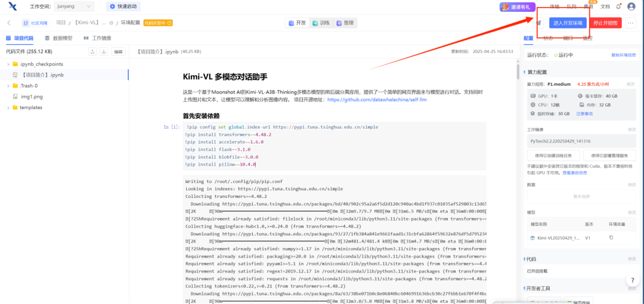Screen dimensions: 644x304
Task: Open the 监控 tab in right panel
Action: [588, 38]
